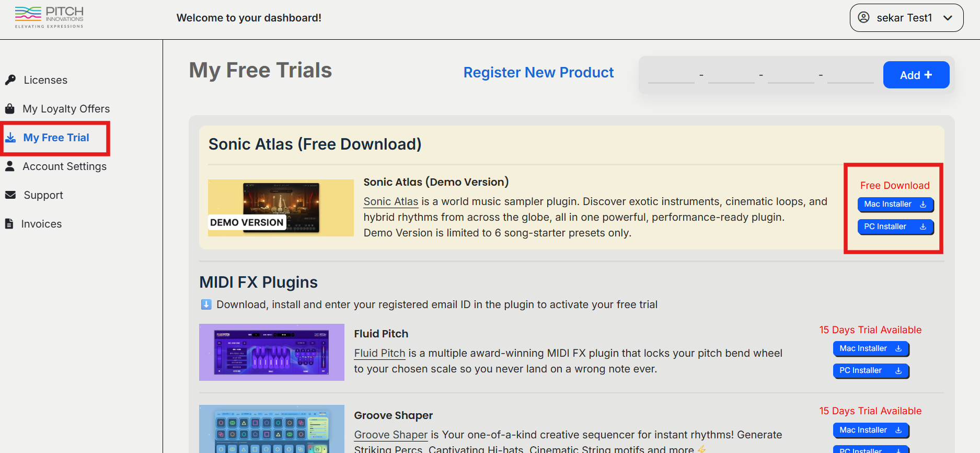Click the Licenses key icon
980x453 pixels.
coord(10,80)
